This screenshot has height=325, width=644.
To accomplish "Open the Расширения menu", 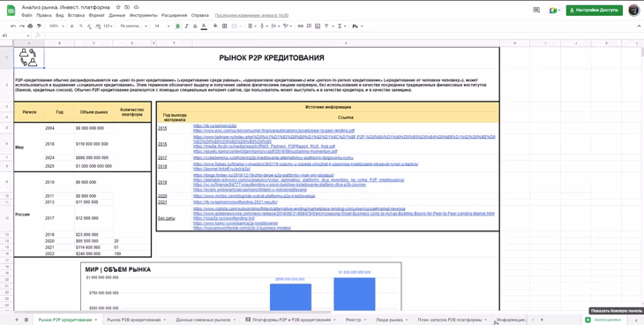I will point(174,15).
